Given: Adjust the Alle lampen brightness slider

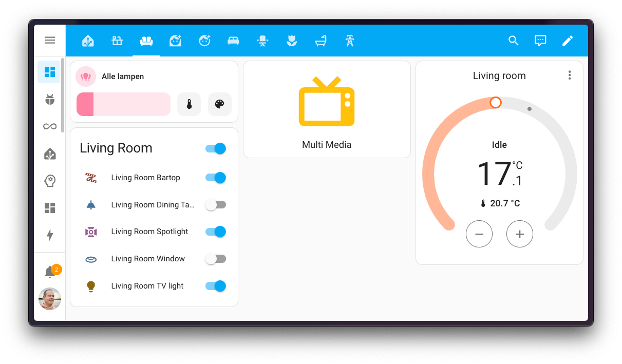Looking at the screenshot, I should pyautogui.click(x=123, y=104).
